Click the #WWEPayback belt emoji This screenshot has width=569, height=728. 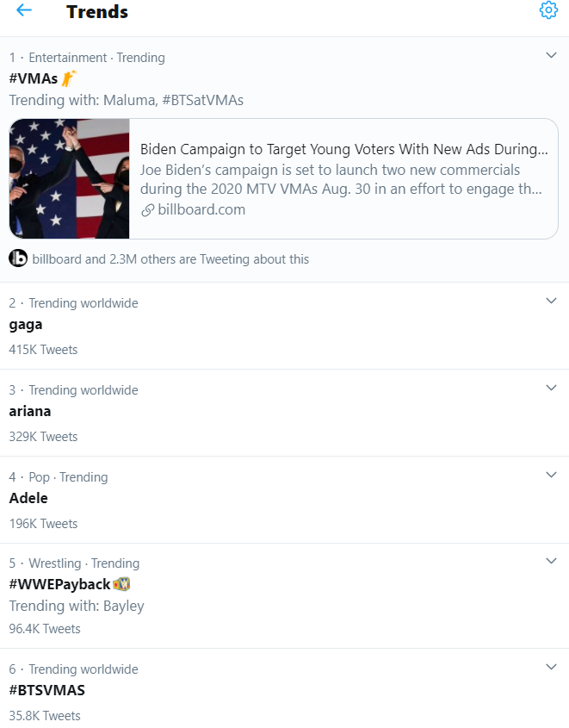click(121, 583)
